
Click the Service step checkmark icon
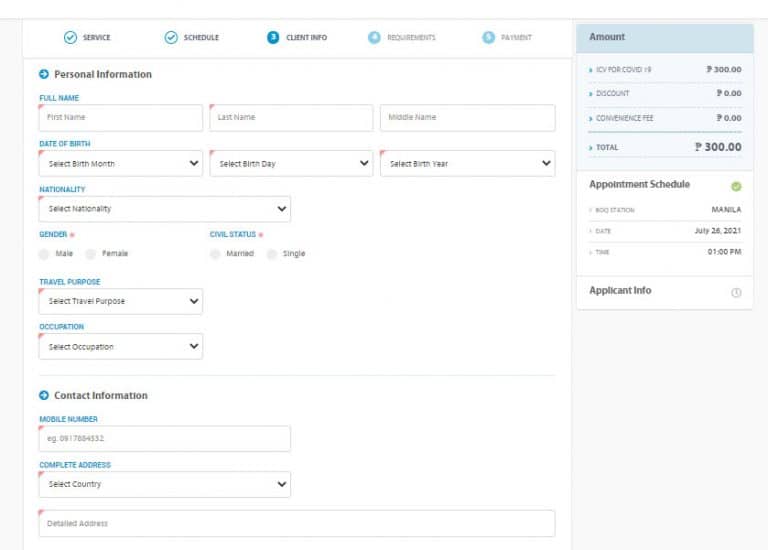pyautogui.click(x=70, y=38)
